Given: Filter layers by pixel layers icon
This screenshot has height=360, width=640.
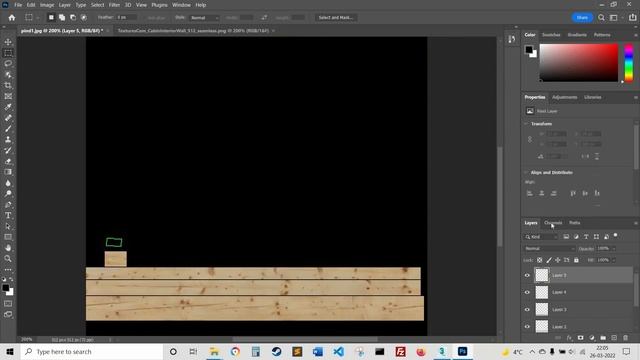Looking at the screenshot, I should 566,237.
